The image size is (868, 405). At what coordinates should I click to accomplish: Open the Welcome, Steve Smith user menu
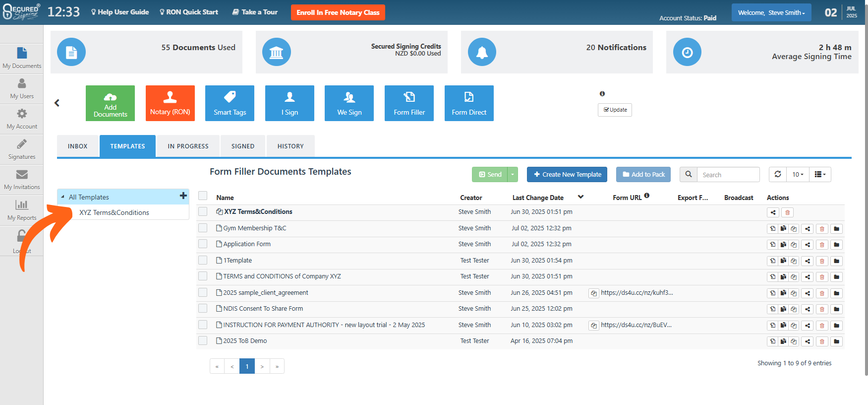pos(771,12)
